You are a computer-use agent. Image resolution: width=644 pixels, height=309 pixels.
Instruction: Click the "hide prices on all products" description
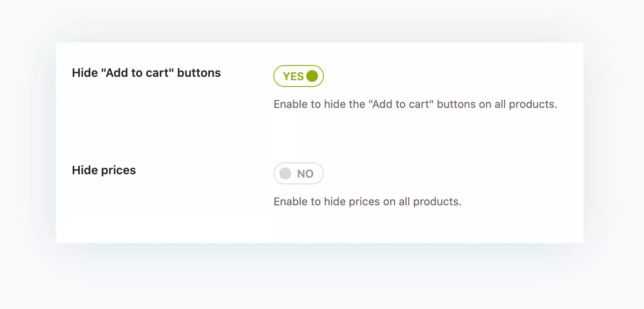pos(367,202)
